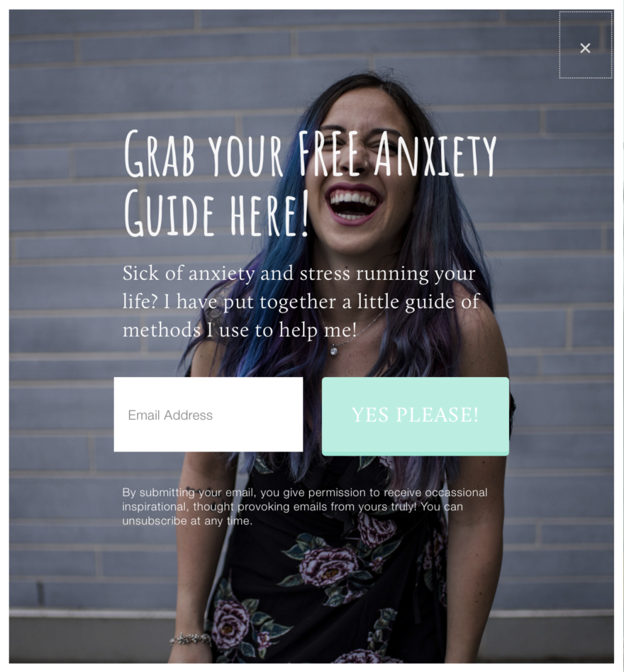Close the popup with the X icon
The image size is (624, 672).
[x=585, y=48]
